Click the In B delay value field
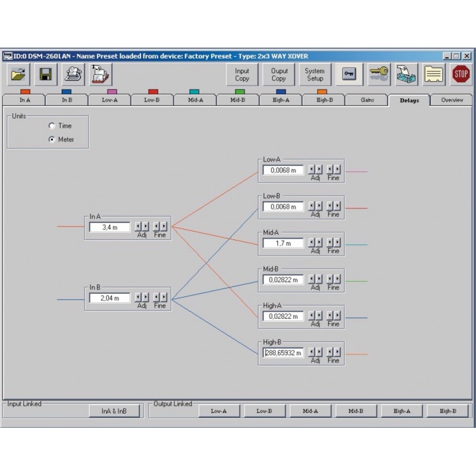Viewport: 476px width, 476px height. pos(109,298)
